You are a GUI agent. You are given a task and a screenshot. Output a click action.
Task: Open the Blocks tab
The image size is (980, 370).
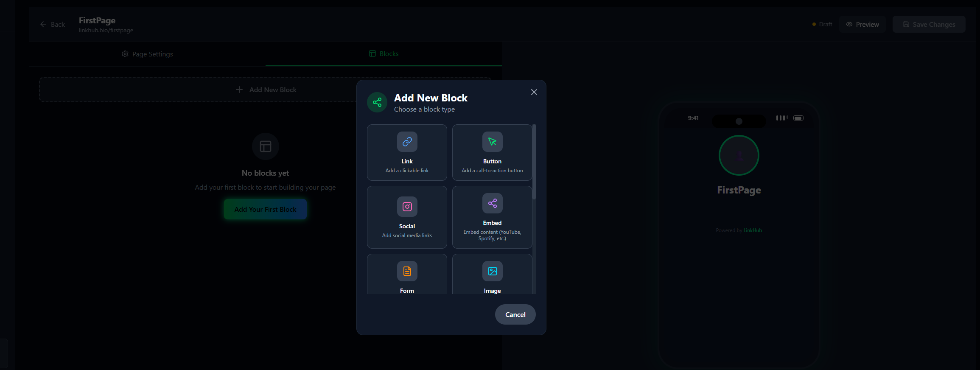[384, 54]
